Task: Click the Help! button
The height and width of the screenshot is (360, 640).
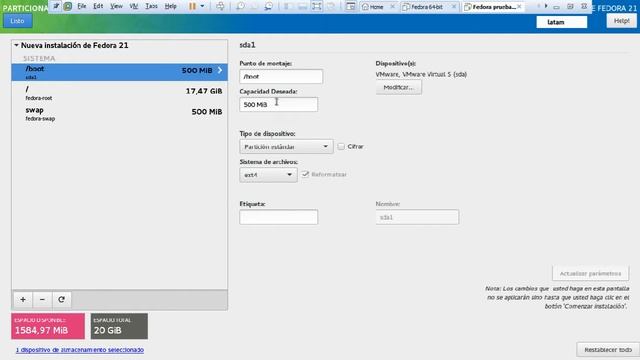Action: pos(621,21)
